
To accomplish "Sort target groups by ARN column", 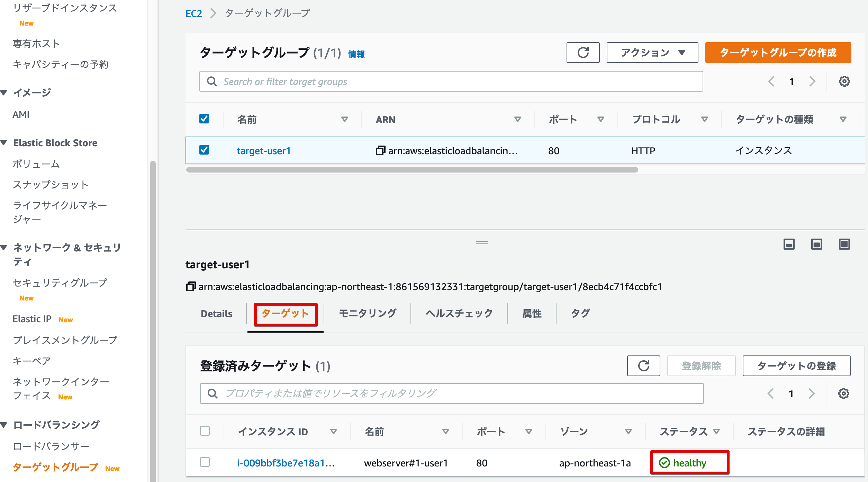I will pos(517,119).
